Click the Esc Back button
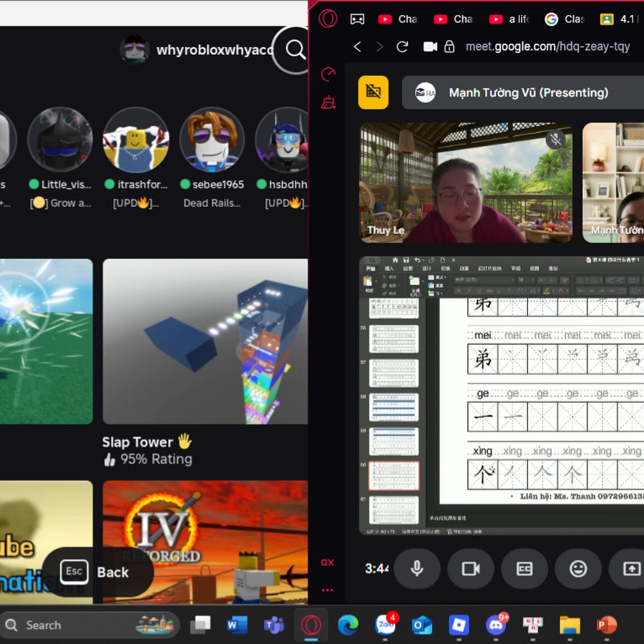The width and height of the screenshot is (644, 644). tap(98, 572)
